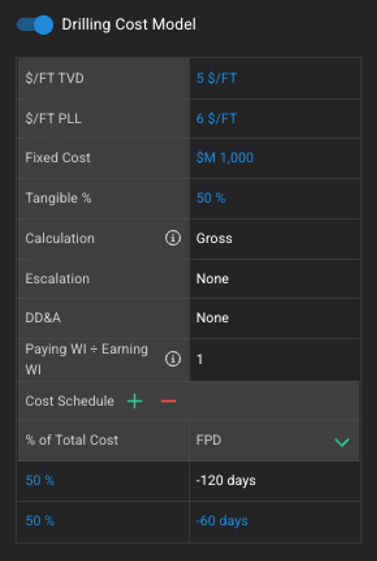Click the Paying WI ÷ Earning WI info icon
This screenshot has height=561, width=377.
pos(173,359)
